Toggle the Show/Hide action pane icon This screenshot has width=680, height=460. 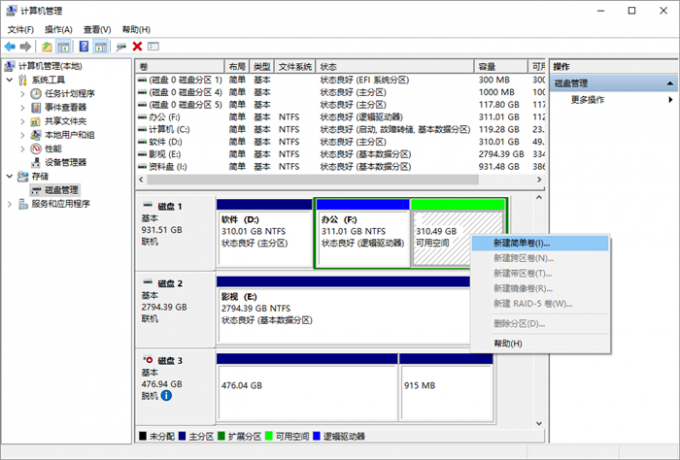click(x=101, y=46)
